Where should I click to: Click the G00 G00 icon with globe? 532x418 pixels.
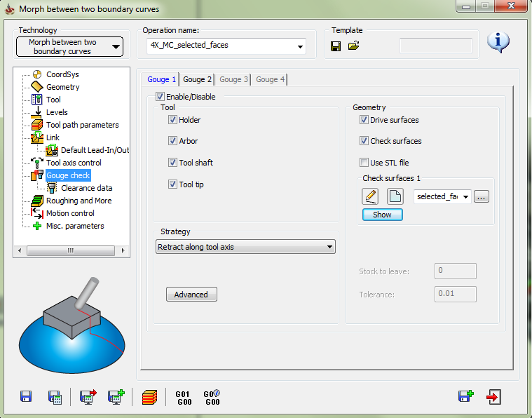pyautogui.click(x=212, y=398)
